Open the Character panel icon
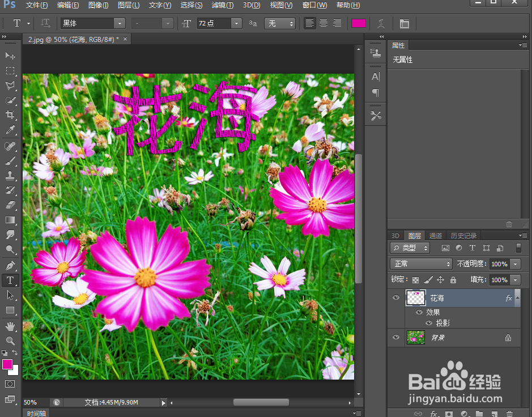 click(x=375, y=76)
